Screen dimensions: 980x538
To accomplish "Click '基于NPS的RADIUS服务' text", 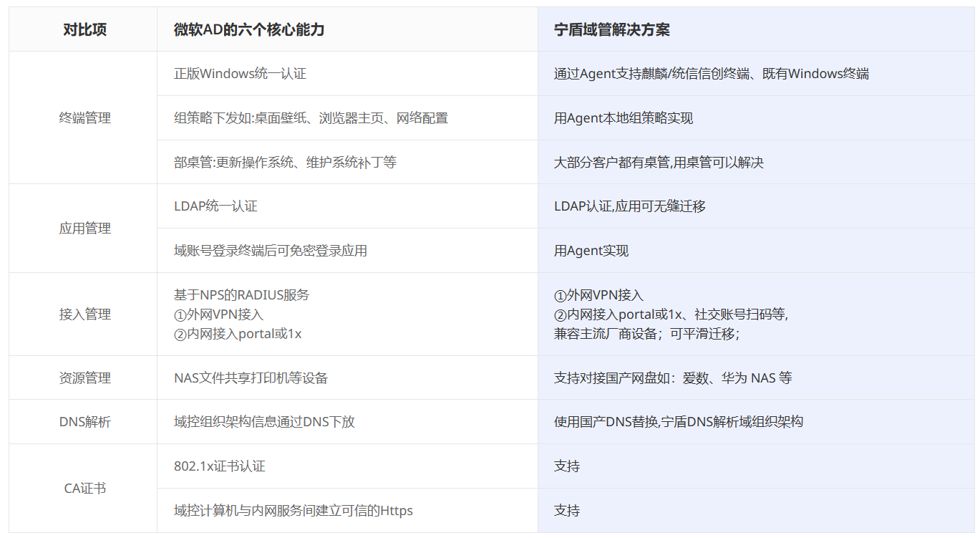I will [x=241, y=295].
